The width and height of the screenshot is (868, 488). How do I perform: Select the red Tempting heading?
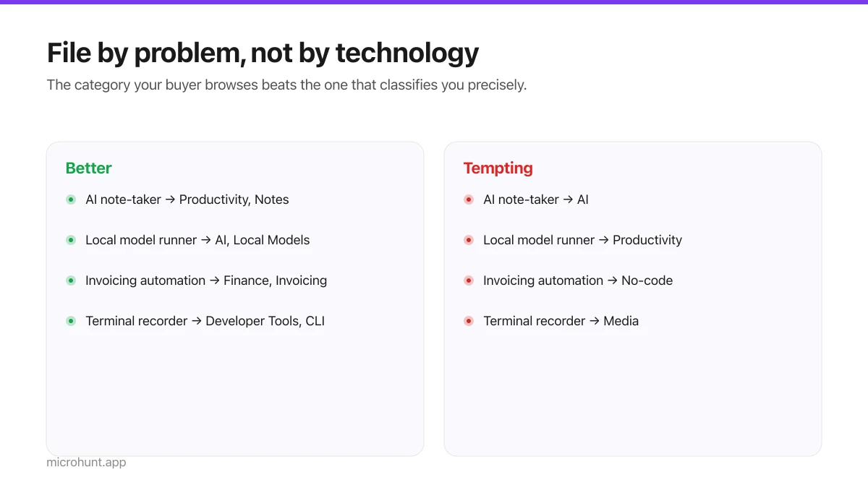(498, 168)
